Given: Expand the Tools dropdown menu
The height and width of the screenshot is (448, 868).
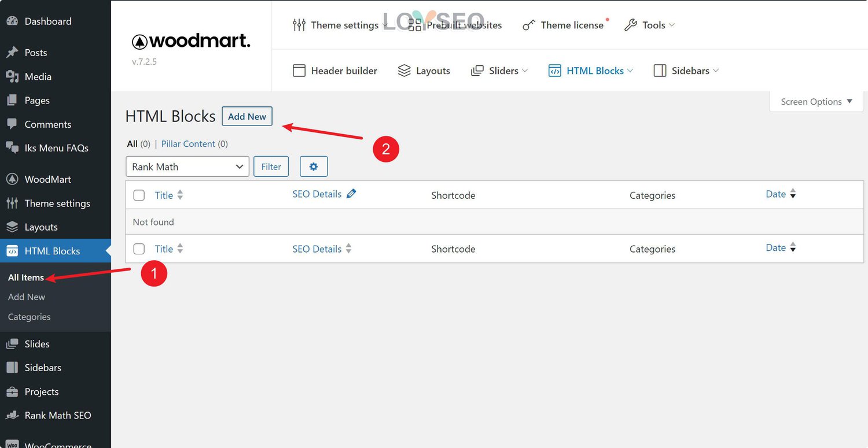Looking at the screenshot, I should point(671,25).
